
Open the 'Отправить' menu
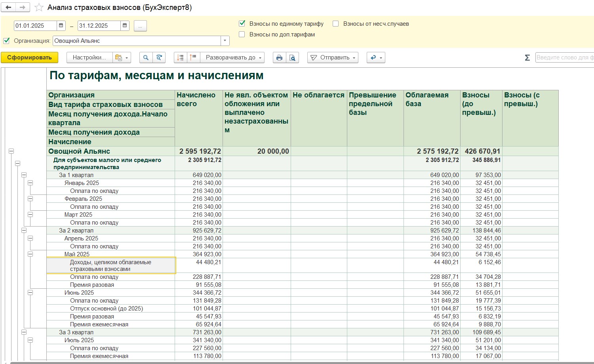(333, 57)
